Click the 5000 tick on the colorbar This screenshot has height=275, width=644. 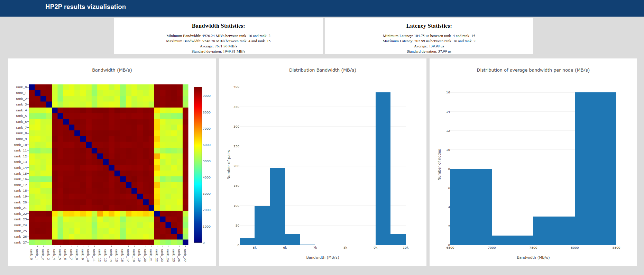[x=206, y=161]
